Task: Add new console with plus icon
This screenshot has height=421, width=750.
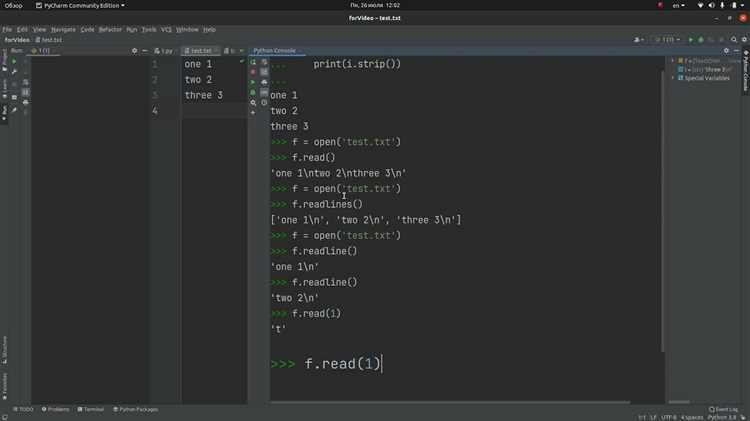Action: pos(253,113)
